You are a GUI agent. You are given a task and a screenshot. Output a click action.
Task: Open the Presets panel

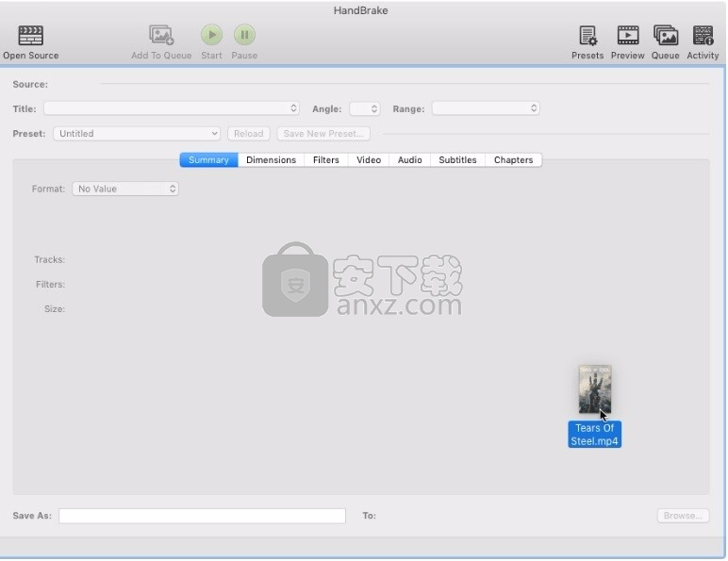coord(587,36)
